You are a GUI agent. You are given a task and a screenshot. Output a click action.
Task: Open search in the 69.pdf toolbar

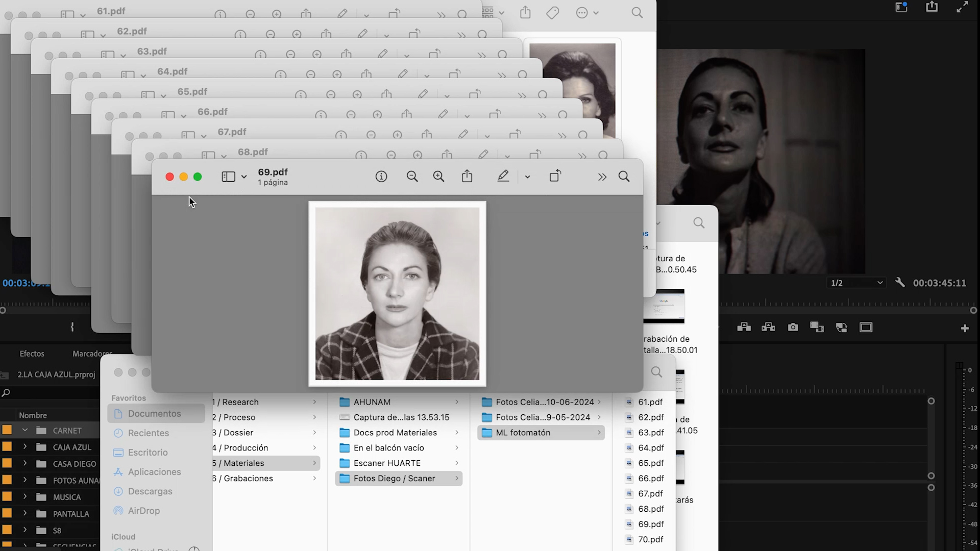tap(624, 177)
